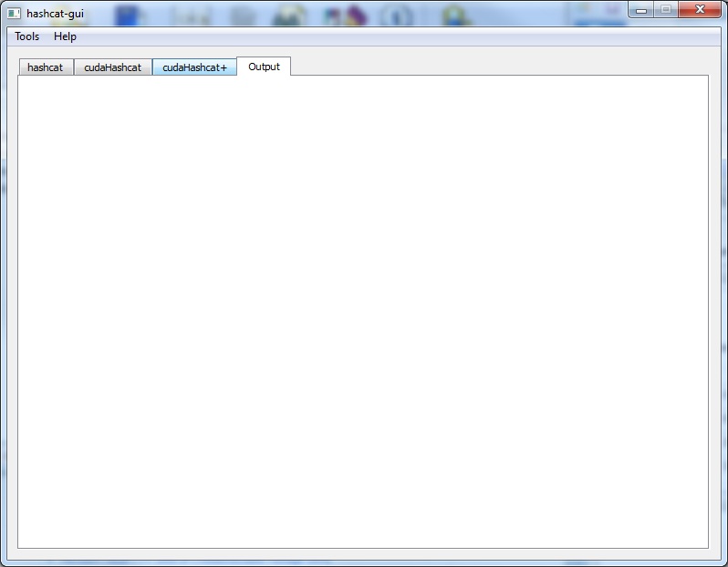Click inside the empty Output text area
The image size is (728, 567).
[363, 312]
